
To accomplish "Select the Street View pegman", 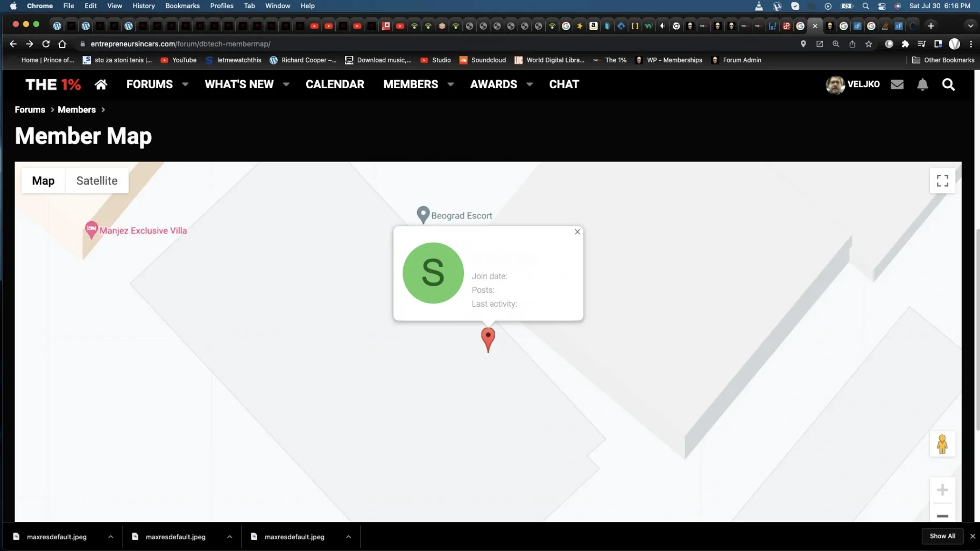I will pos(942,444).
